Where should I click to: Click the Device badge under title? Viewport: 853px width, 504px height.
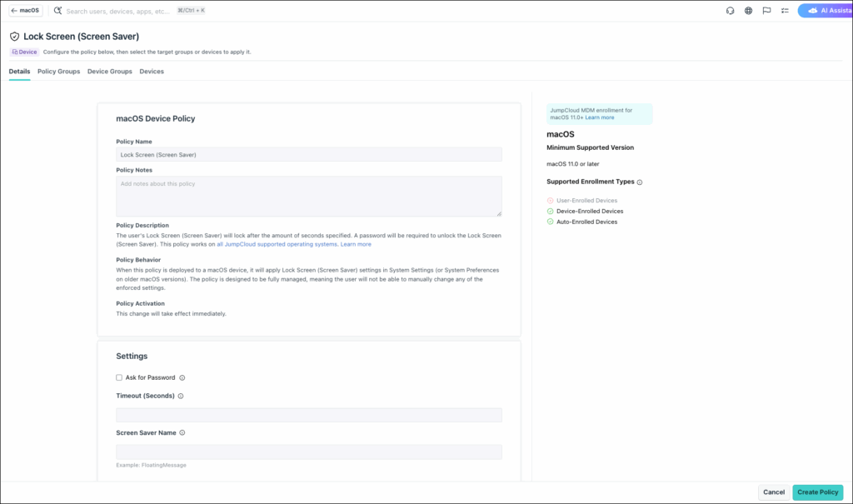[x=24, y=52]
